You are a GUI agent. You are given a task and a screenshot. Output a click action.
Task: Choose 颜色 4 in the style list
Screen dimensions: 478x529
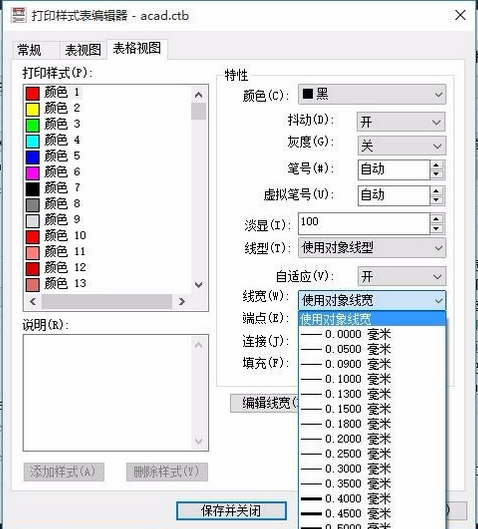tap(108, 140)
